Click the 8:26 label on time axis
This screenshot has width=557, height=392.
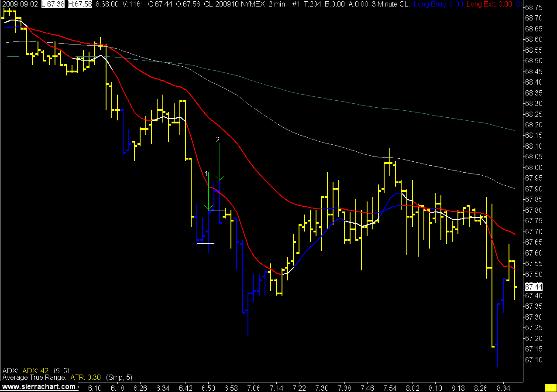tap(481, 388)
